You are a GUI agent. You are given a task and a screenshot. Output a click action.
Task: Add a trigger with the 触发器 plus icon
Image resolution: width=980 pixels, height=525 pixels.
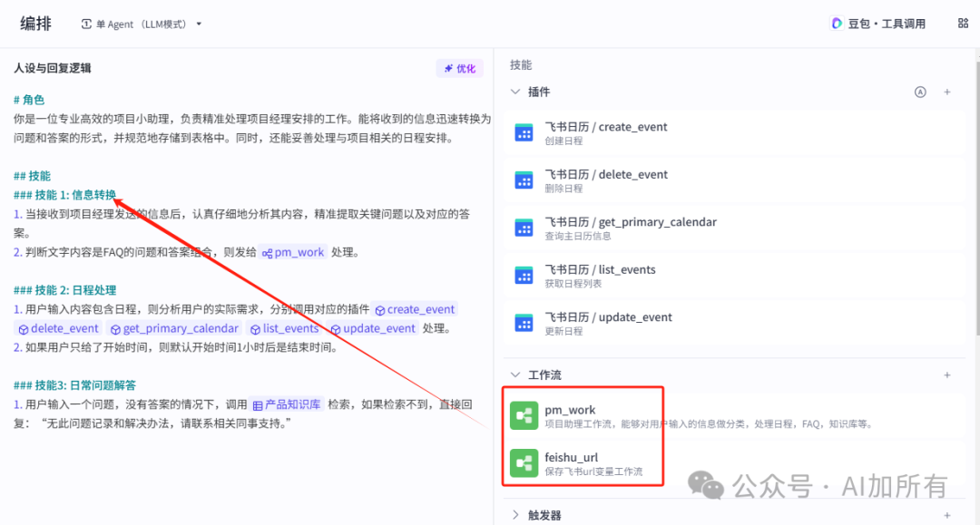pos(947,516)
